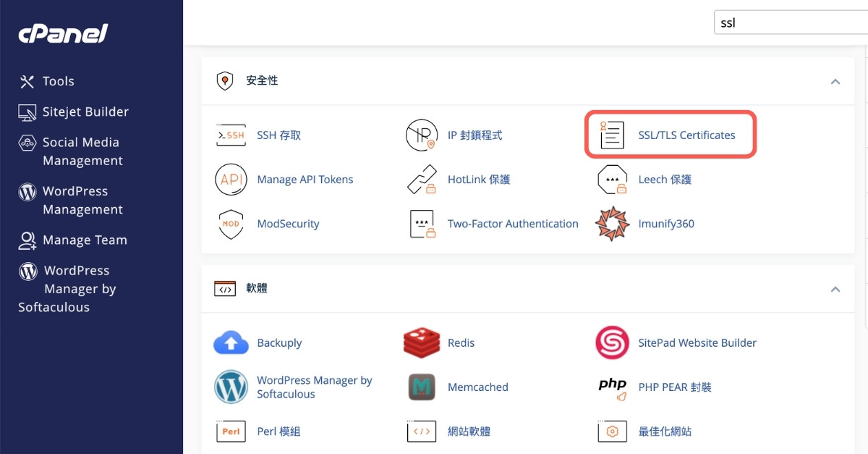Select the HotLink 保護 chain icon

click(x=421, y=180)
